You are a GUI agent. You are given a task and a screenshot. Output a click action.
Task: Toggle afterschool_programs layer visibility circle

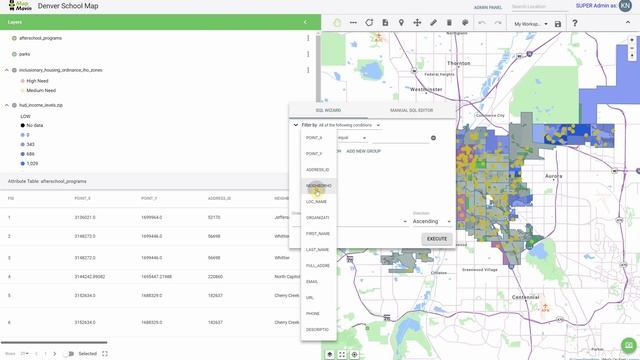(x=14, y=38)
